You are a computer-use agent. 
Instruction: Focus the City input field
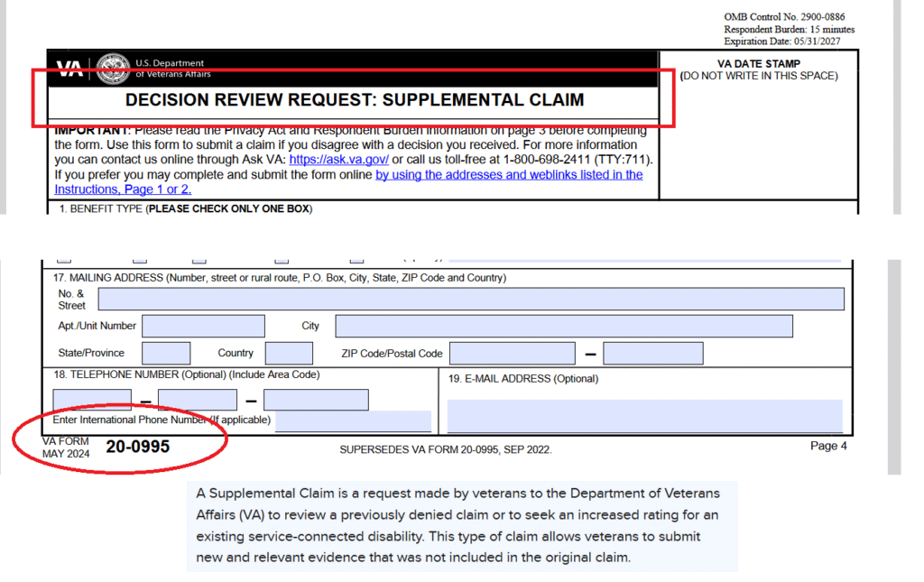coord(563,326)
